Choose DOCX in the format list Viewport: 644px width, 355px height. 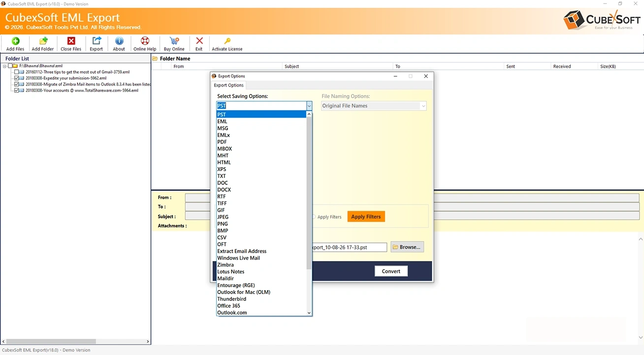pyautogui.click(x=261, y=190)
